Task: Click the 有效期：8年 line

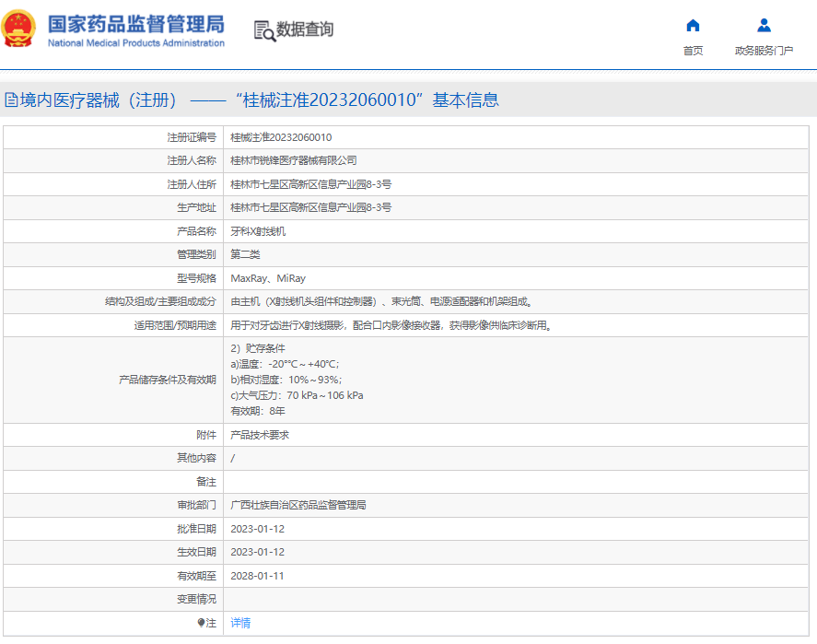Action: tap(258, 411)
